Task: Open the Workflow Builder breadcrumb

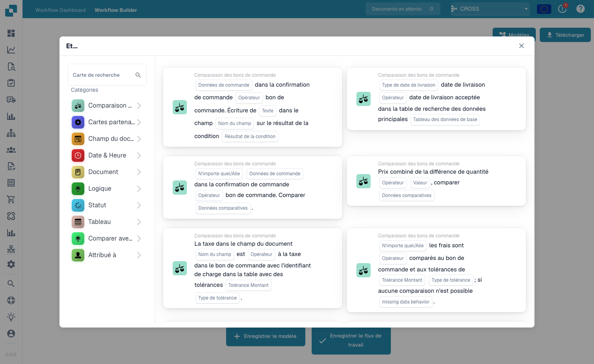Action: coord(116,10)
